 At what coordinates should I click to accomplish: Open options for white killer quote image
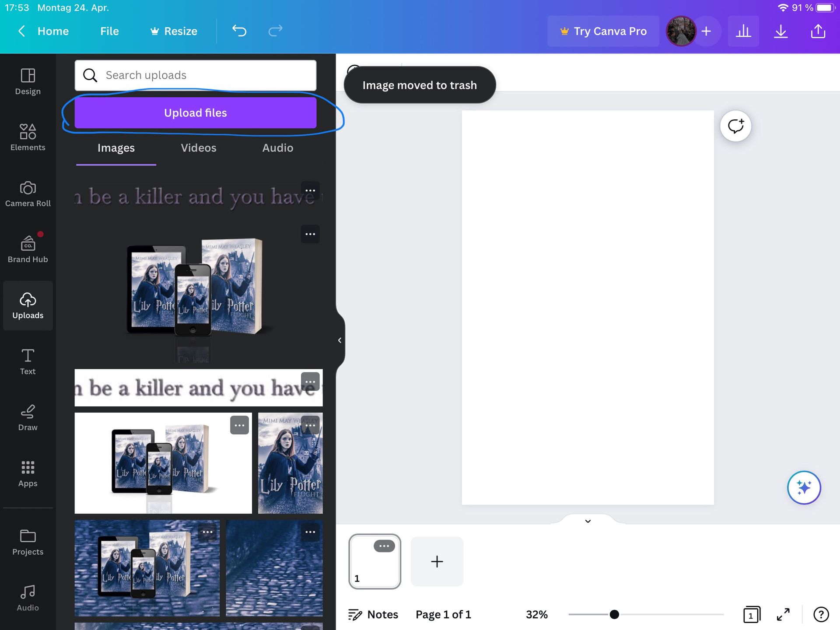(x=310, y=381)
